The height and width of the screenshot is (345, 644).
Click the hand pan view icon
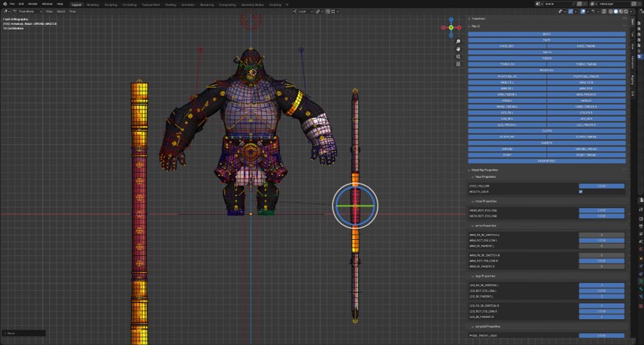(459, 49)
